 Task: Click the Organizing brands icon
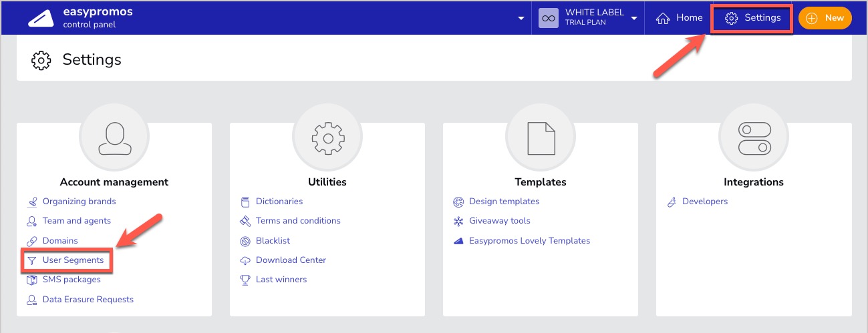pyautogui.click(x=31, y=202)
